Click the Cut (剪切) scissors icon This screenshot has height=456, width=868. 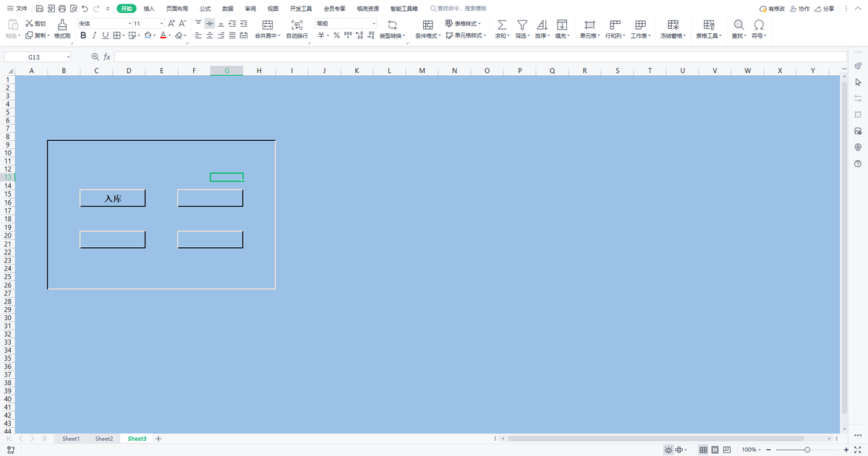click(29, 24)
